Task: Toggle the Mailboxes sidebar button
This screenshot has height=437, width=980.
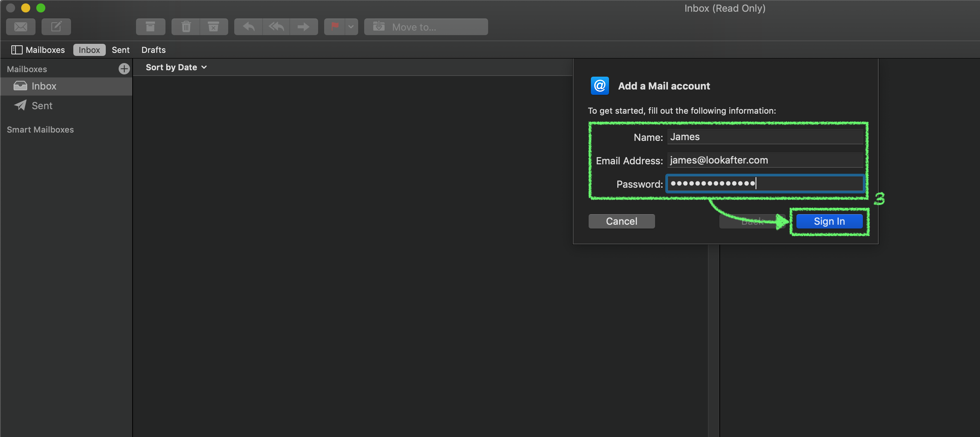Action: 38,50
